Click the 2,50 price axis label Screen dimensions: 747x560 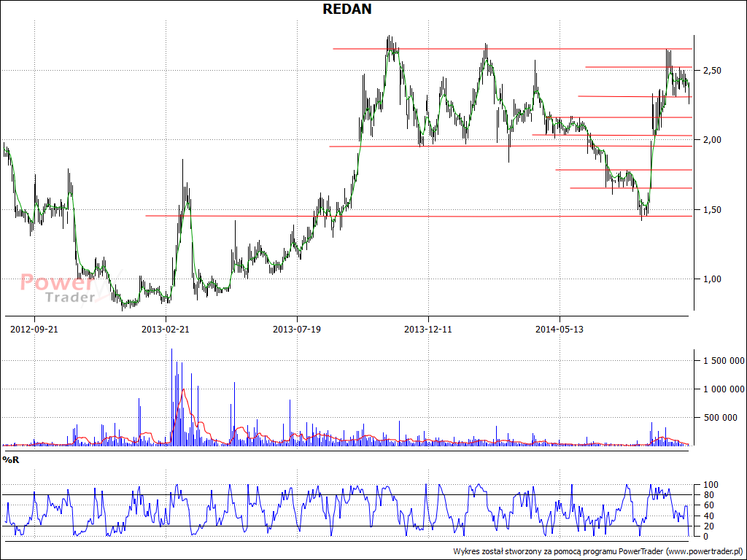[712, 71]
